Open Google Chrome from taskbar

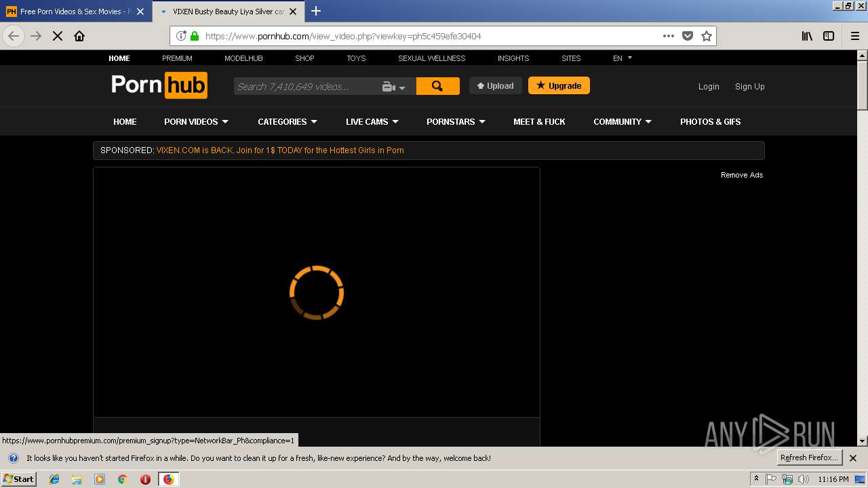[123, 479]
